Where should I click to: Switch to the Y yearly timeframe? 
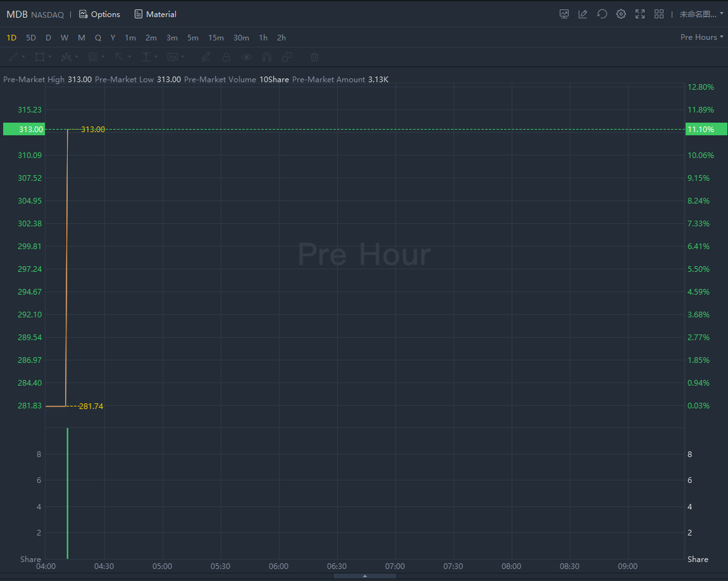(x=113, y=37)
